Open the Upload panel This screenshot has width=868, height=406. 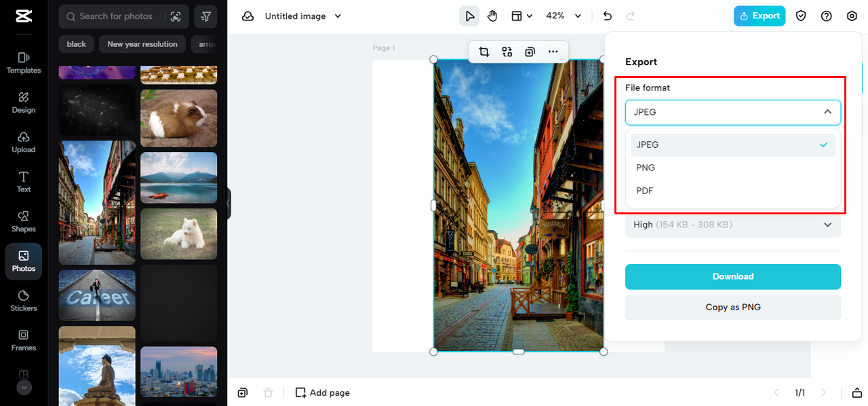[24, 142]
